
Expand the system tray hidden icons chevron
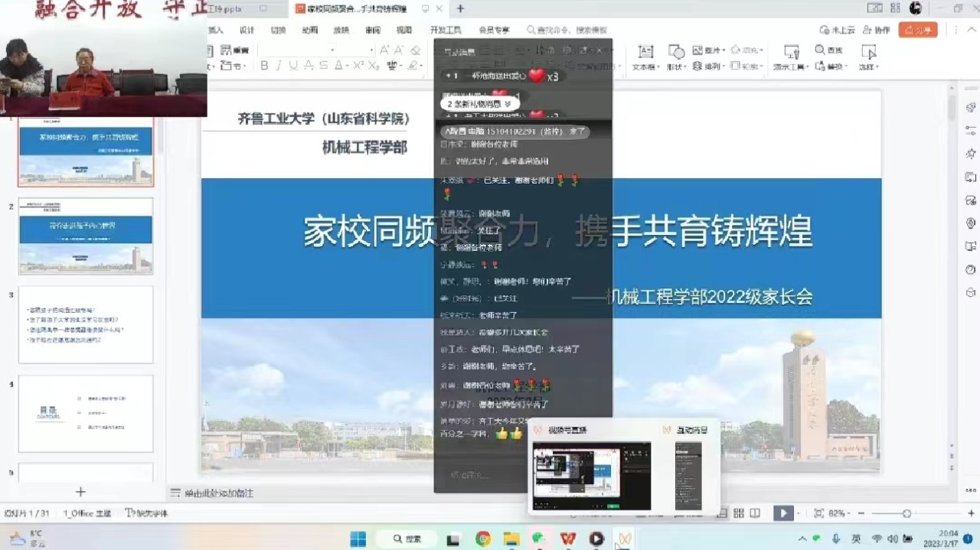point(804,539)
